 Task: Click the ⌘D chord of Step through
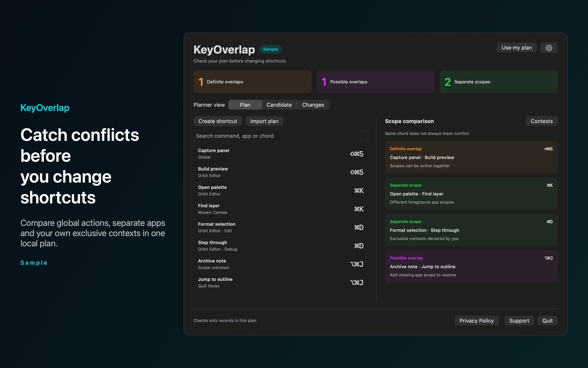[x=359, y=246]
